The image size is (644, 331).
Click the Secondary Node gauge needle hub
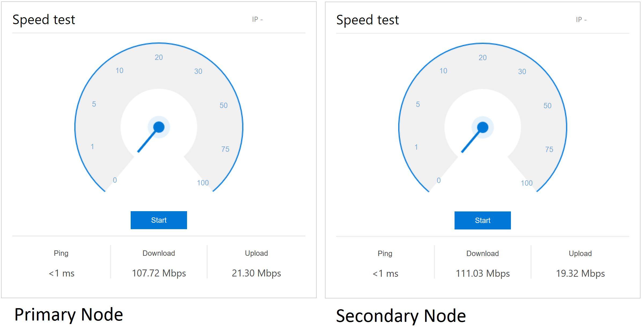tap(483, 127)
